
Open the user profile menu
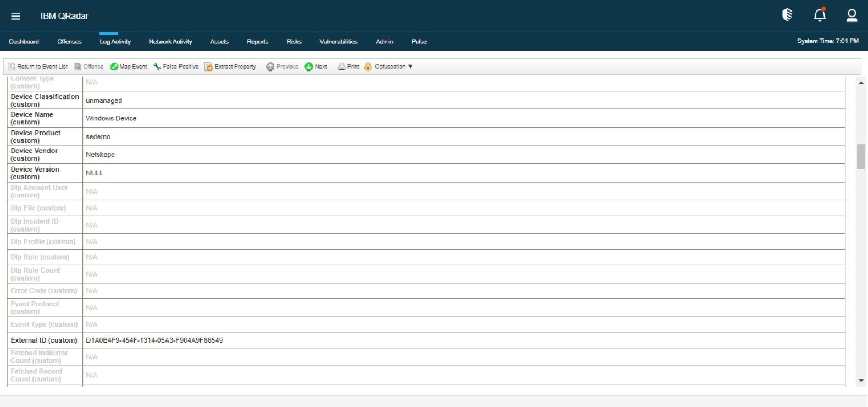(x=852, y=15)
